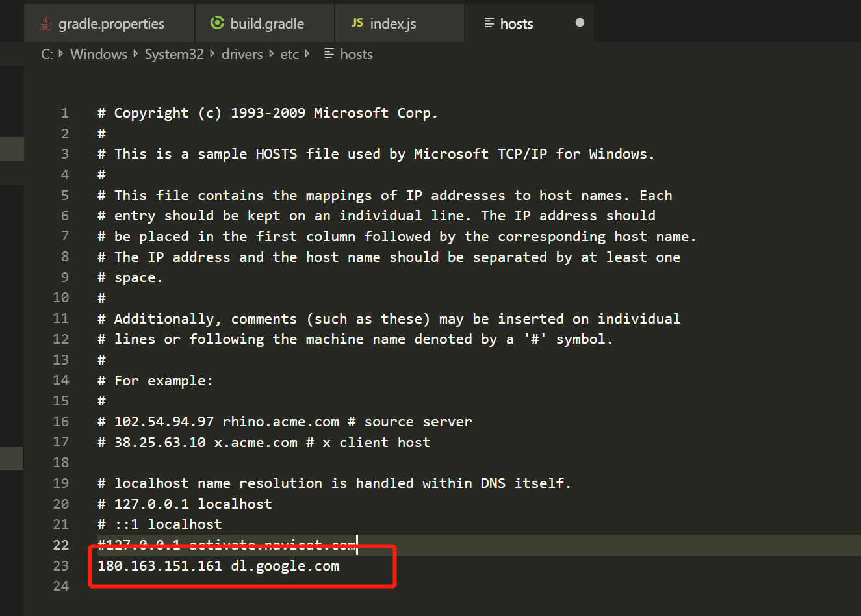Open the System32 breadcrumb folder

coord(174,55)
